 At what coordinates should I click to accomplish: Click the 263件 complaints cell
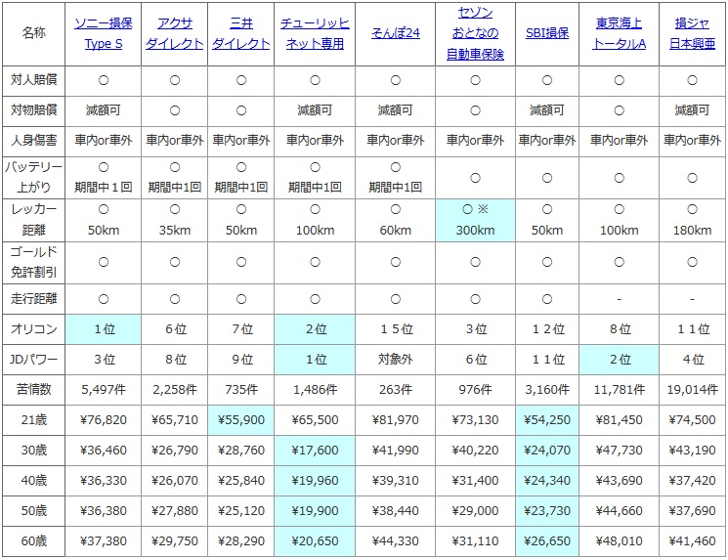tap(396, 390)
